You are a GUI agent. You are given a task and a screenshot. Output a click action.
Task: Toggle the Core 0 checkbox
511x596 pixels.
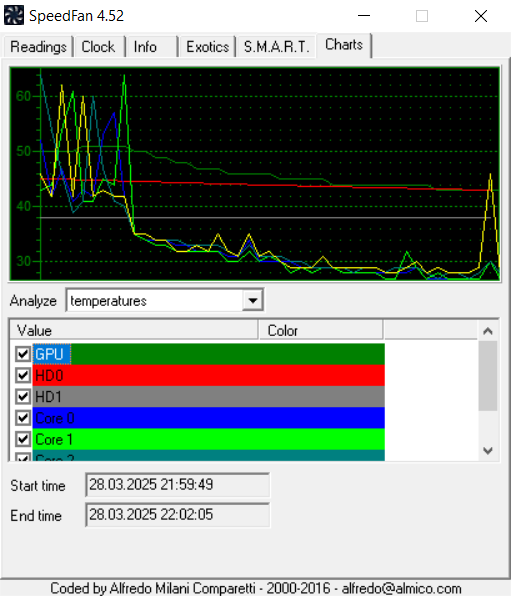23,418
